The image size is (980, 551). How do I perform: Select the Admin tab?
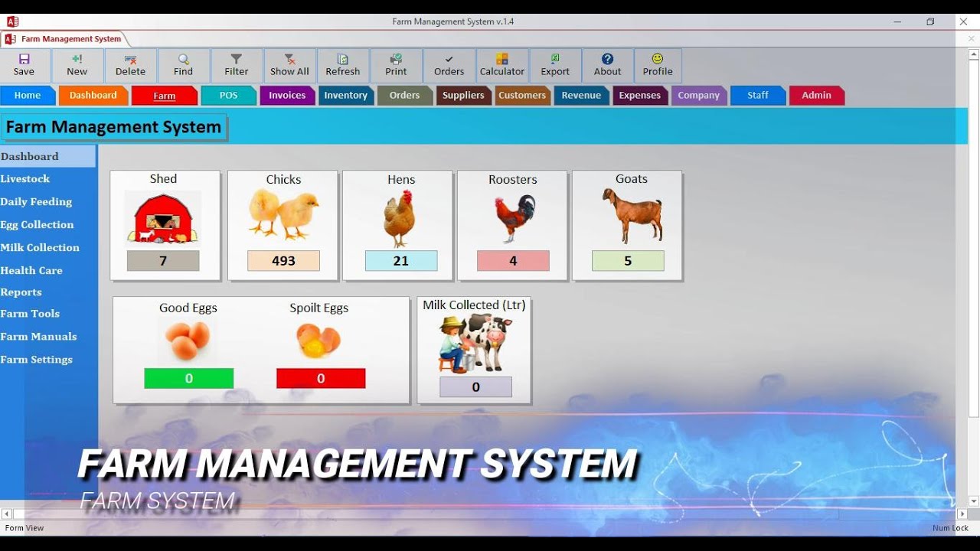pyautogui.click(x=817, y=96)
